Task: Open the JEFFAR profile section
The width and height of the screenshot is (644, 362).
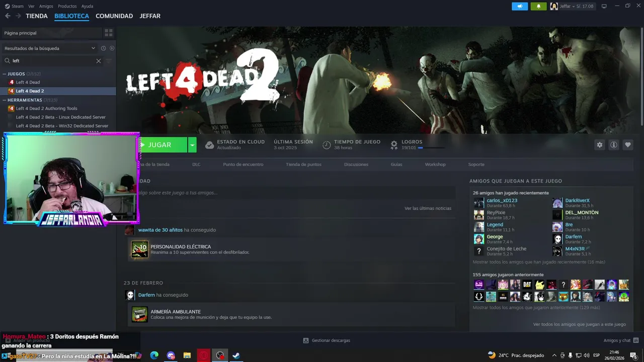Action: click(150, 16)
